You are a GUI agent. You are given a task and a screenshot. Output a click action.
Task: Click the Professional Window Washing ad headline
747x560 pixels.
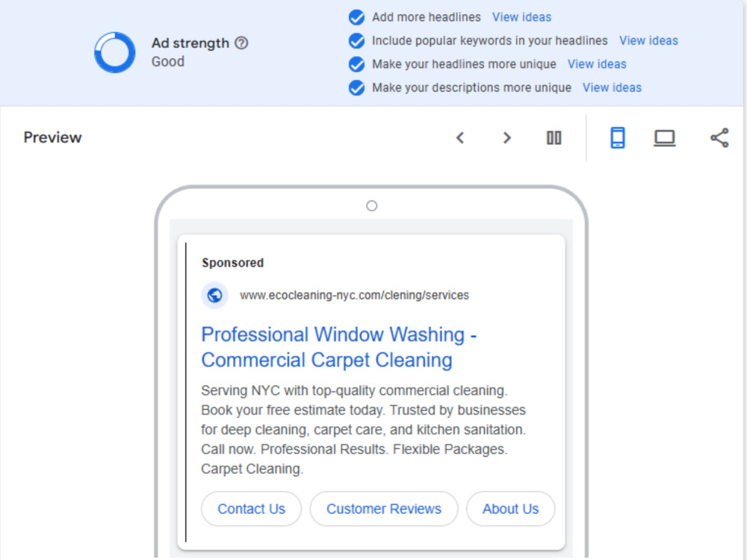click(338, 347)
